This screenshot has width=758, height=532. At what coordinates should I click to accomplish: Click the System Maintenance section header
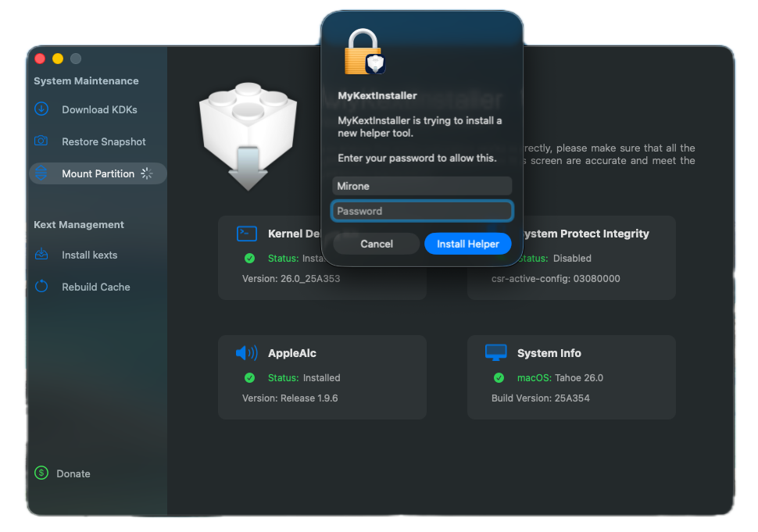pyautogui.click(x=86, y=80)
